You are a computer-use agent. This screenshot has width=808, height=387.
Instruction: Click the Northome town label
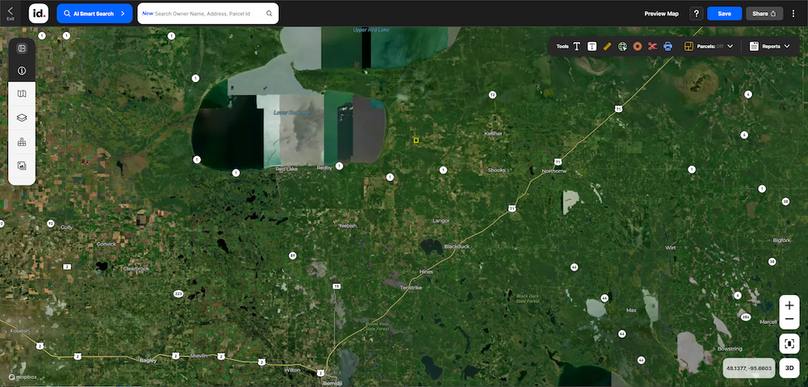554,171
